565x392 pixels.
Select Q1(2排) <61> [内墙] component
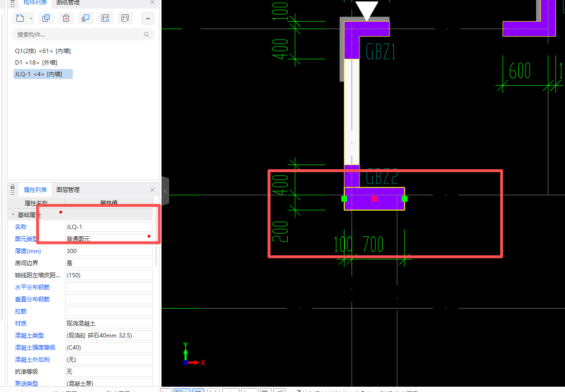point(43,51)
